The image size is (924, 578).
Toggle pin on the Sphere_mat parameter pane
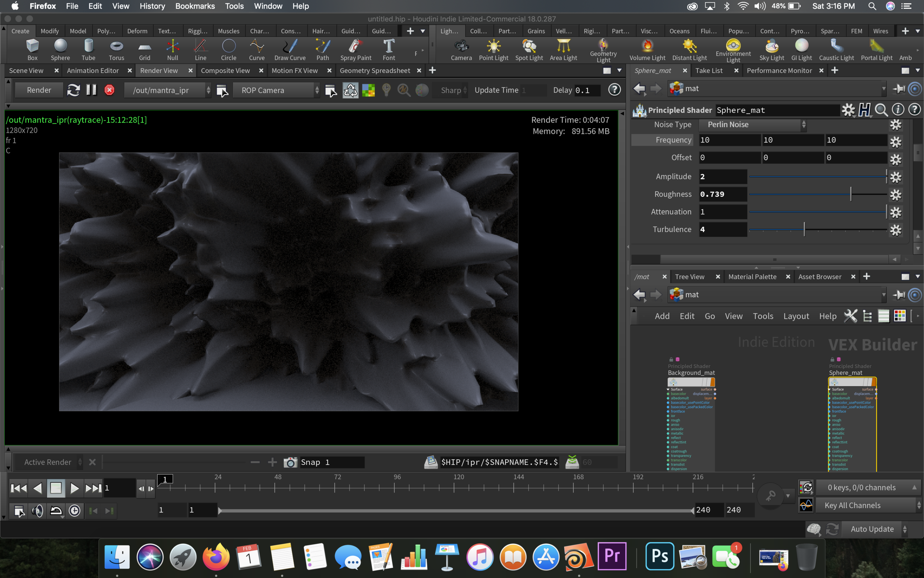coord(898,89)
